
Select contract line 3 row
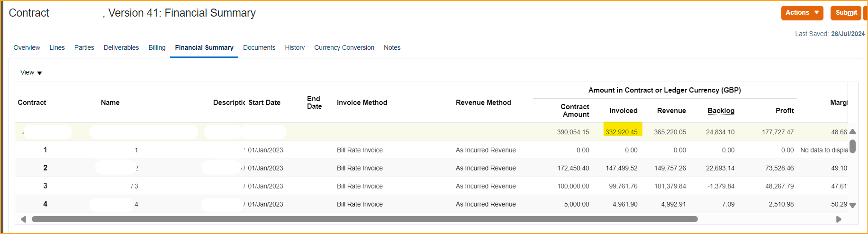click(45, 186)
